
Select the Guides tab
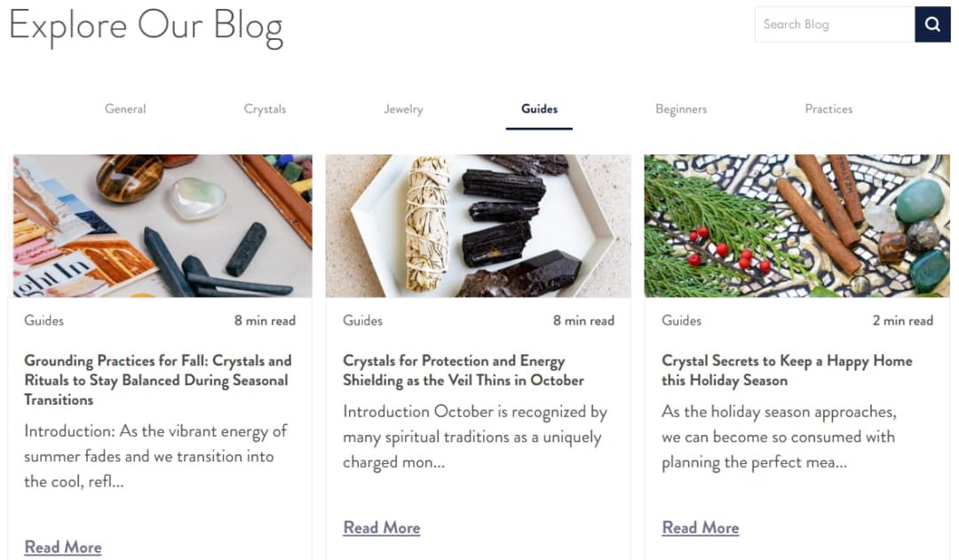(540, 109)
